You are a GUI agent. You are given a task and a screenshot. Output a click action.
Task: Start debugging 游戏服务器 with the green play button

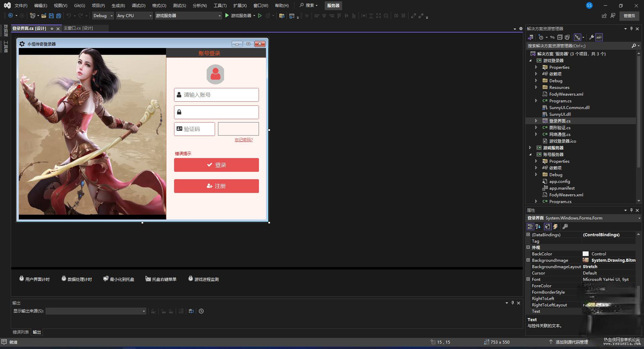pyautogui.click(x=227, y=15)
